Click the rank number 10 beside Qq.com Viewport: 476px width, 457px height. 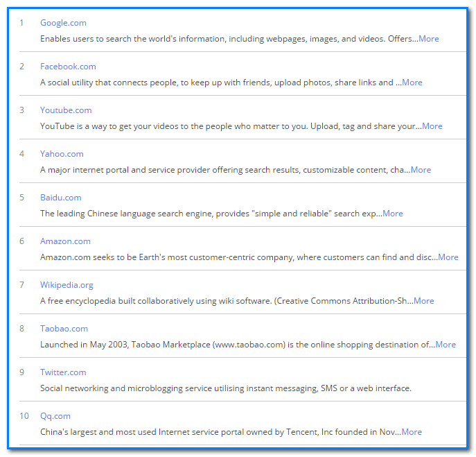(24, 416)
